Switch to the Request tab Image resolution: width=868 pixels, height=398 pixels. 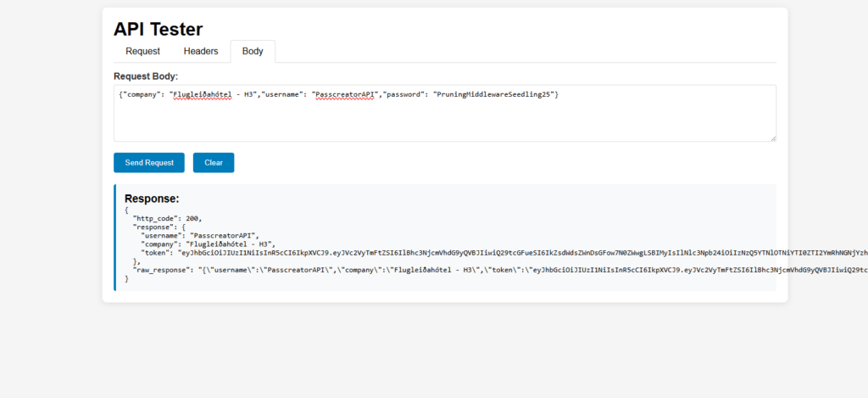(x=142, y=51)
